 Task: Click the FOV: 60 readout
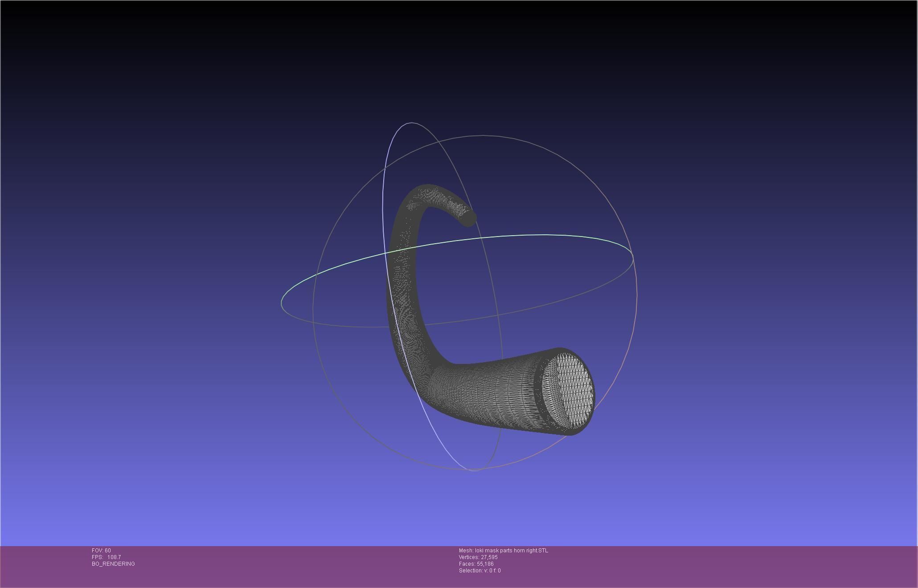point(101,551)
